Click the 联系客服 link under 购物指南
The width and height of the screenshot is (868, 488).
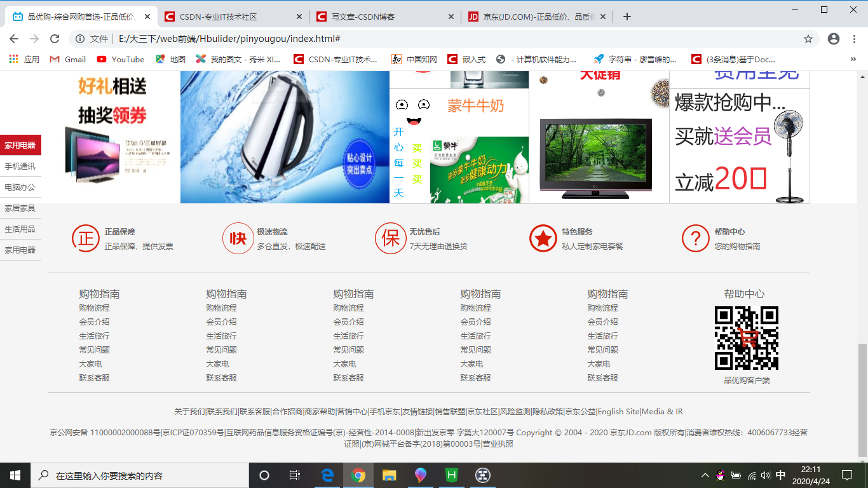pyautogui.click(x=95, y=377)
